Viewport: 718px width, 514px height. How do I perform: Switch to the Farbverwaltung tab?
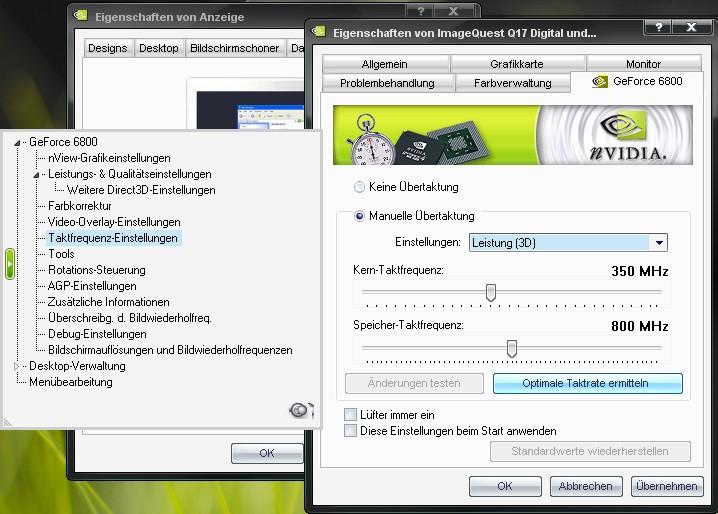(512, 83)
